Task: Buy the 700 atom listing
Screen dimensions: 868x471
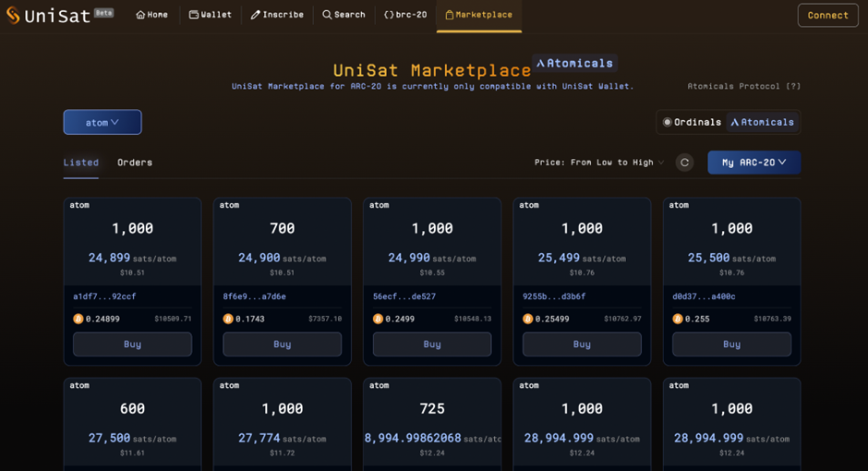Action: [283, 344]
